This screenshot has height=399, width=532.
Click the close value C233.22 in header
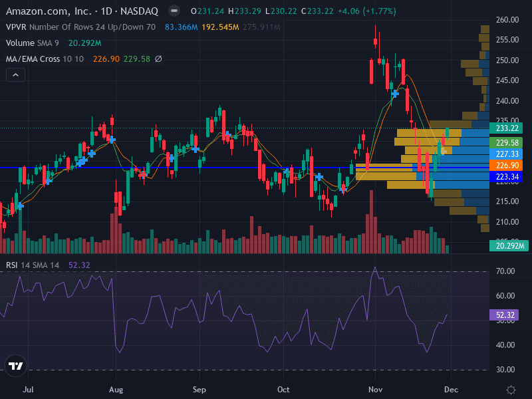[x=317, y=11]
